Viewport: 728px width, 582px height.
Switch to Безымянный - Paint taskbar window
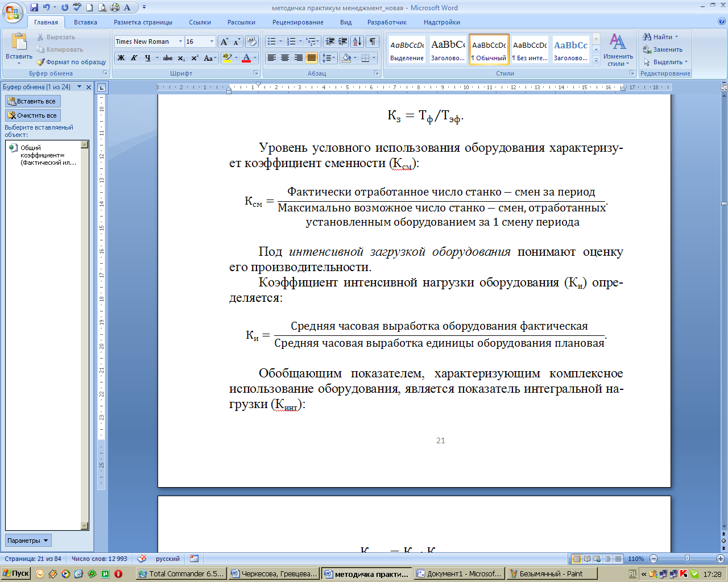click(551, 573)
